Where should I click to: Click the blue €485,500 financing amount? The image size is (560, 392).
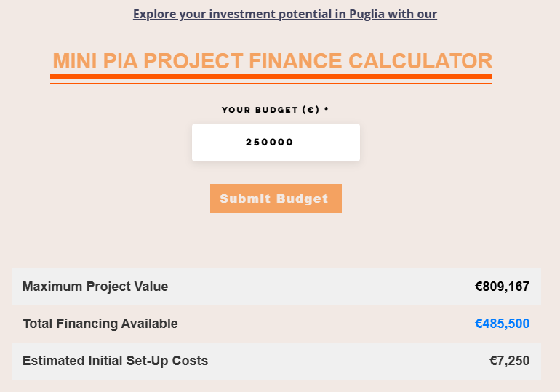pyautogui.click(x=502, y=324)
